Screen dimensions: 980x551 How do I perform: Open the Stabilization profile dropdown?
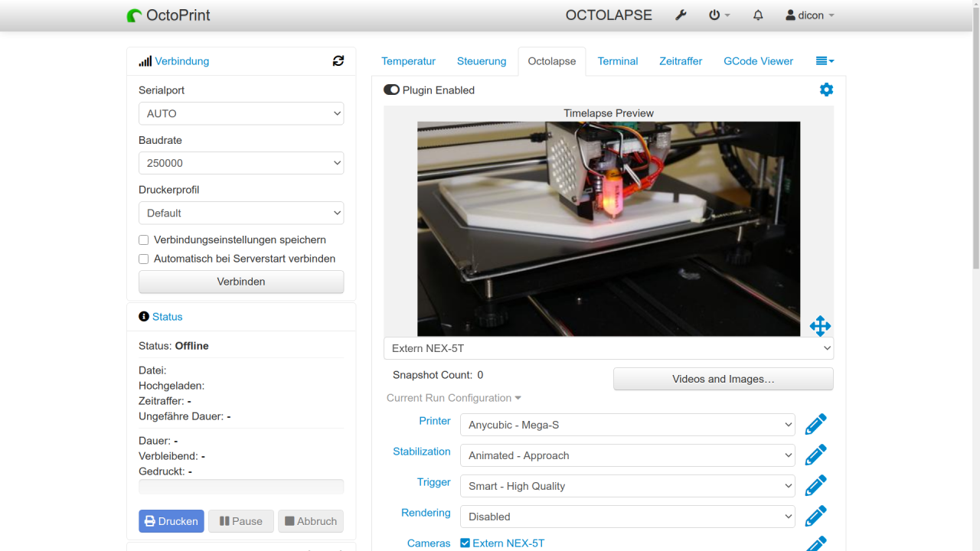627,455
